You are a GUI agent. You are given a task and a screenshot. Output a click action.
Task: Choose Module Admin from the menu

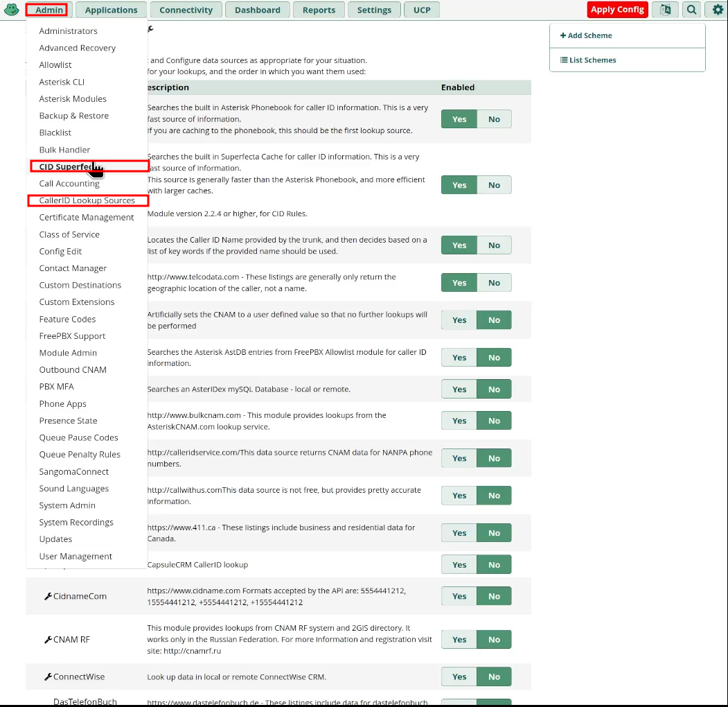[68, 353]
